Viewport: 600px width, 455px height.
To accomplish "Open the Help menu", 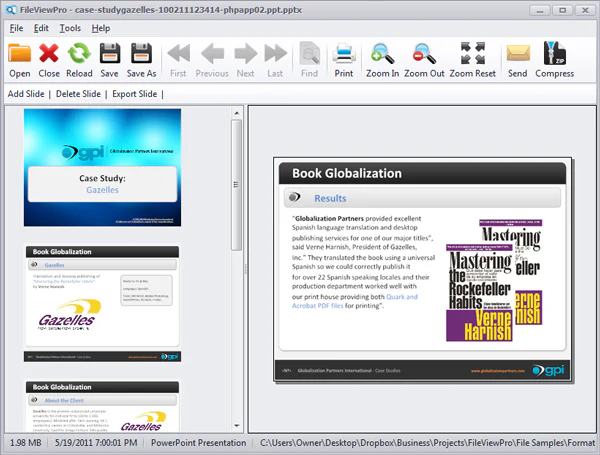I will [101, 28].
